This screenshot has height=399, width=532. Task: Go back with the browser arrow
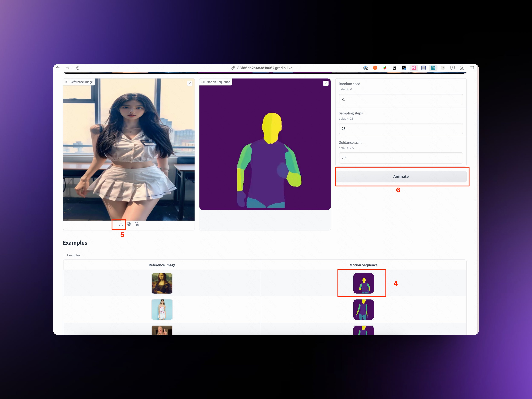58,68
